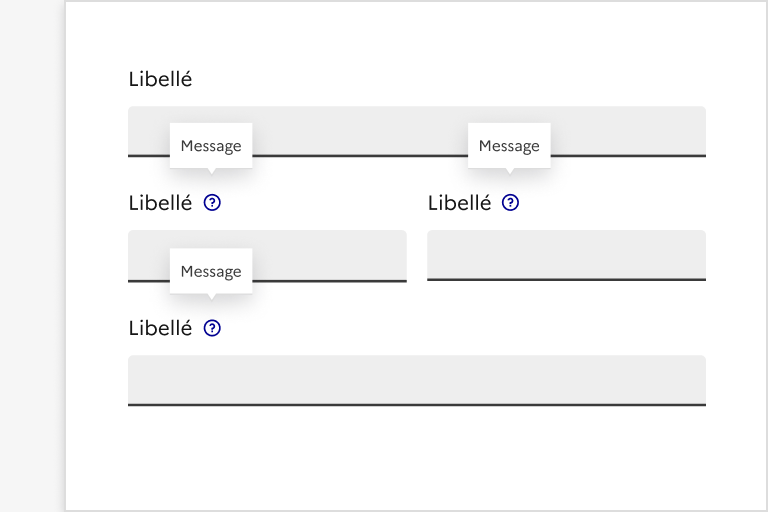Click the grey margin area left of the white card

tap(32, 256)
